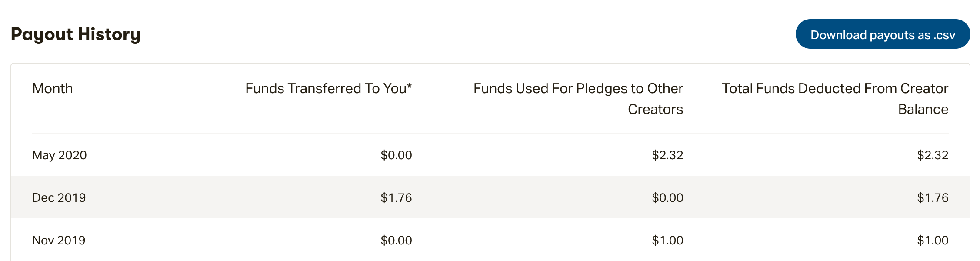Click Dec 2019 transferred amount $1.76

(396, 197)
